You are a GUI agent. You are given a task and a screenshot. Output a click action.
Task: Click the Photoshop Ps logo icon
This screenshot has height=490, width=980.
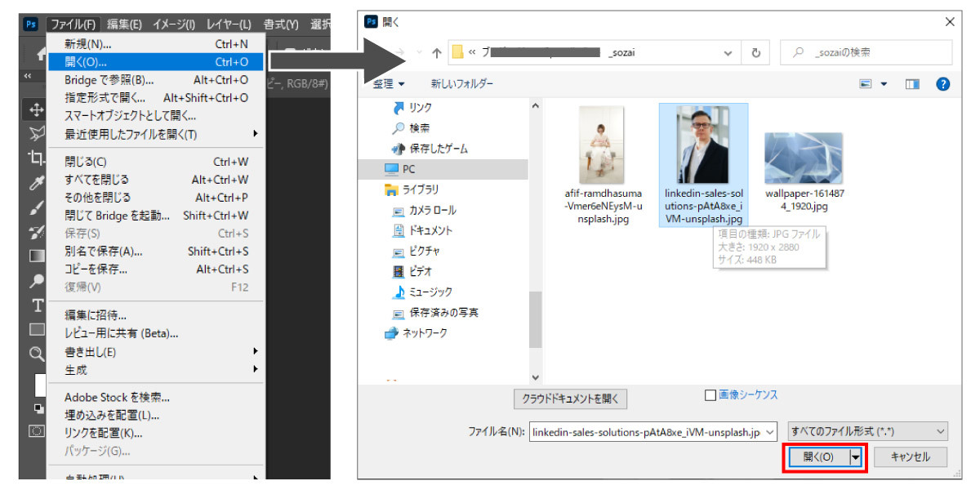(31, 24)
